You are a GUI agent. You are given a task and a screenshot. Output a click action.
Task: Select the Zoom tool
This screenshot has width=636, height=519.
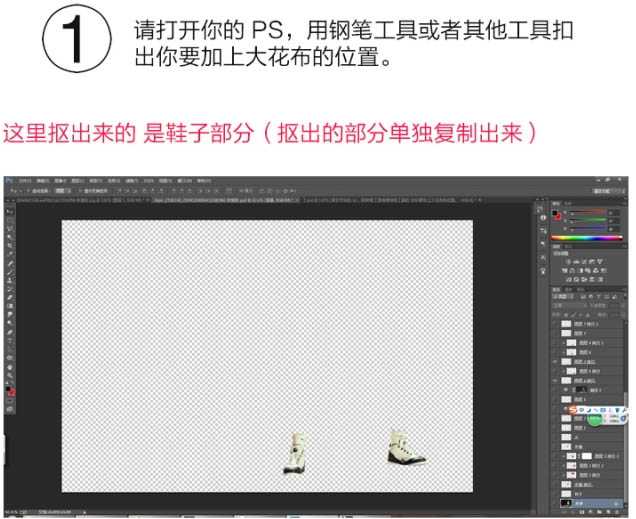click(11, 376)
